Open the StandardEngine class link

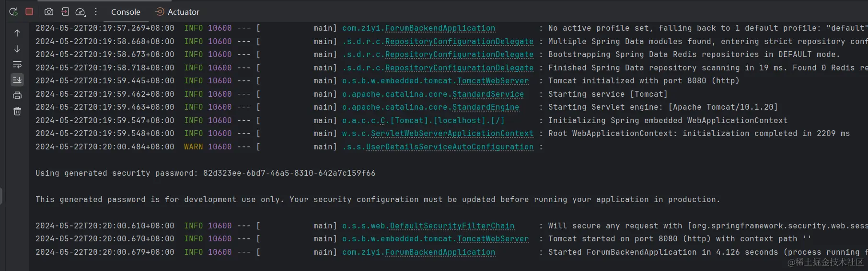click(486, 107)
